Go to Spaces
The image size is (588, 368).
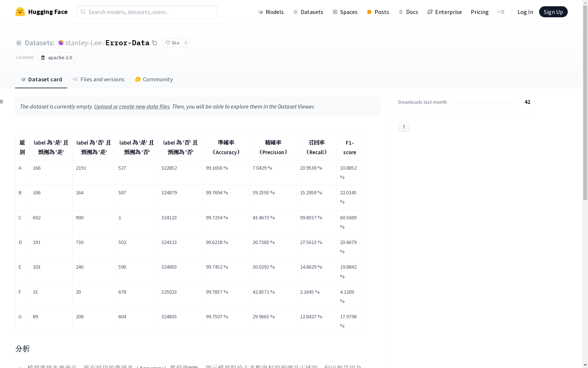point(345,12)
